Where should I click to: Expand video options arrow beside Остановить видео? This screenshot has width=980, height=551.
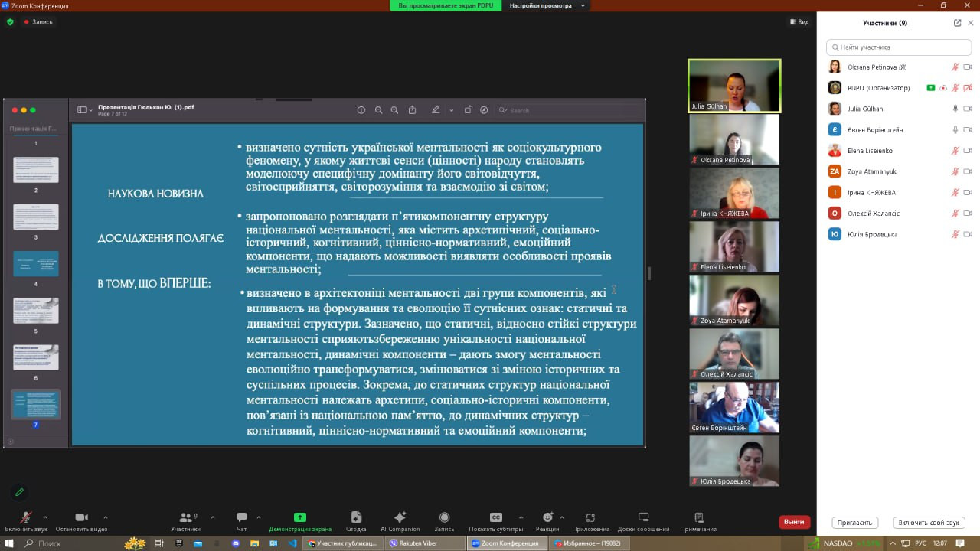[x=105, y=517]
